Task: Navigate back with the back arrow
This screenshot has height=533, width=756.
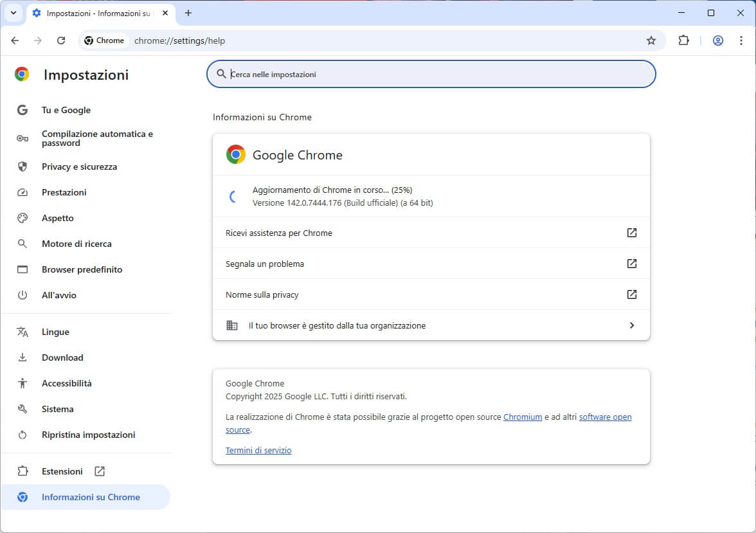Action: tap(15, 41)
